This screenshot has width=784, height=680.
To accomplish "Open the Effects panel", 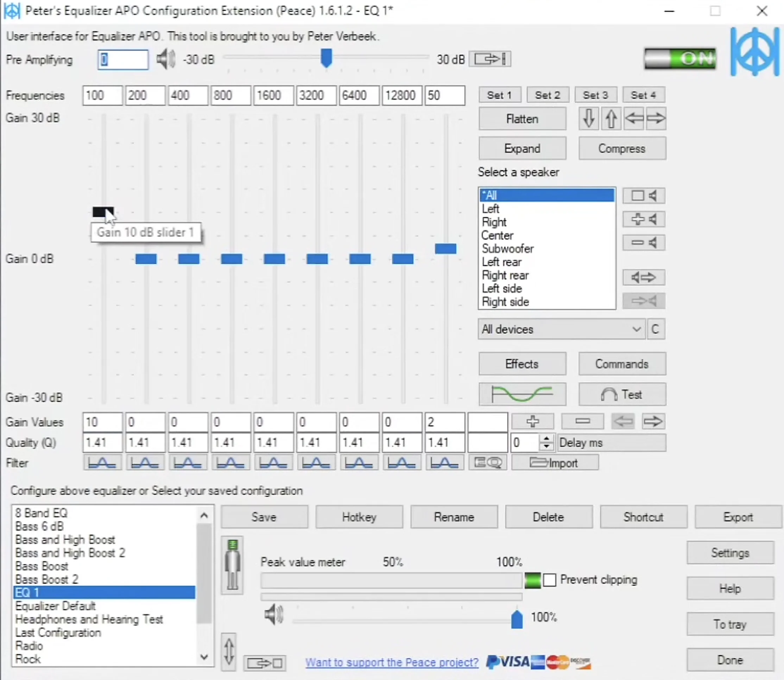I will (x=522, y=364).
